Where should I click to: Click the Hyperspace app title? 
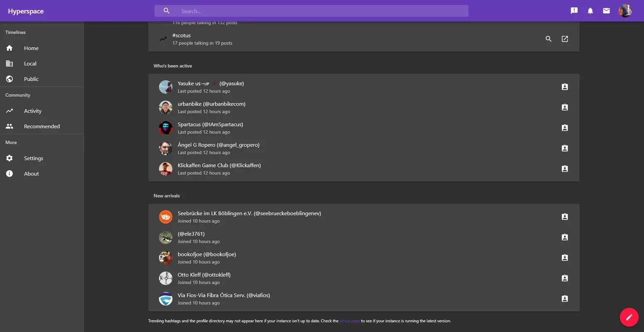[x=26, y=11]
